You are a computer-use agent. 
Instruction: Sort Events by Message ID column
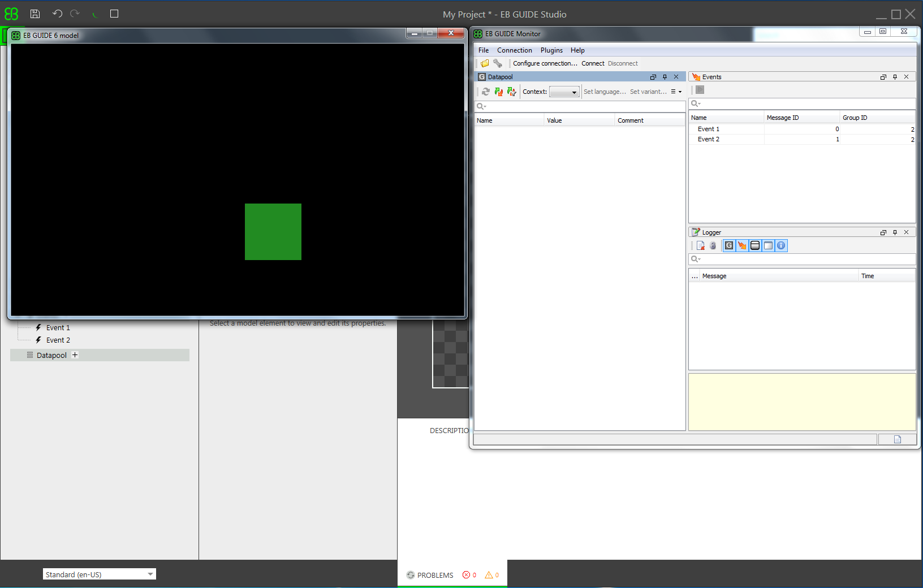[x=801, y=118]
